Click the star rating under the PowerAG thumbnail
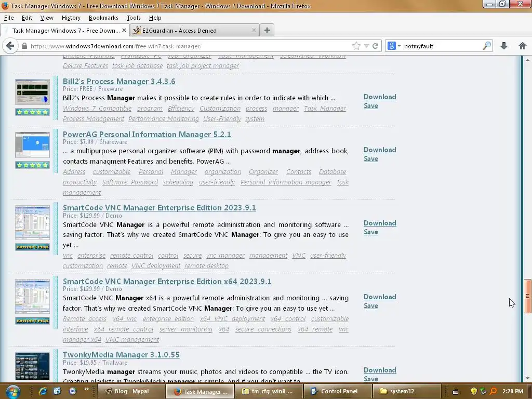 click(x=32, y=165)
